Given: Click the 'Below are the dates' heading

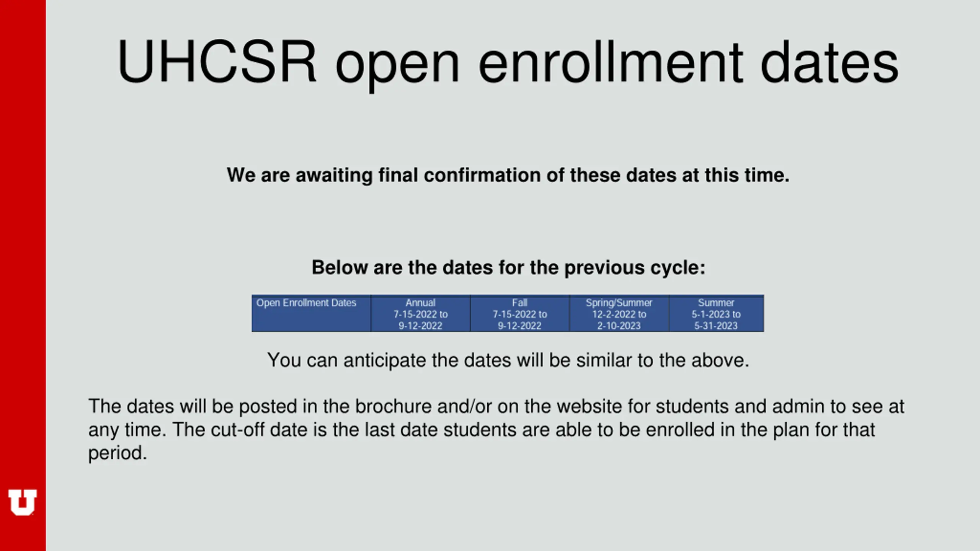Looking at the screenshot, I should tap(508, 267).
